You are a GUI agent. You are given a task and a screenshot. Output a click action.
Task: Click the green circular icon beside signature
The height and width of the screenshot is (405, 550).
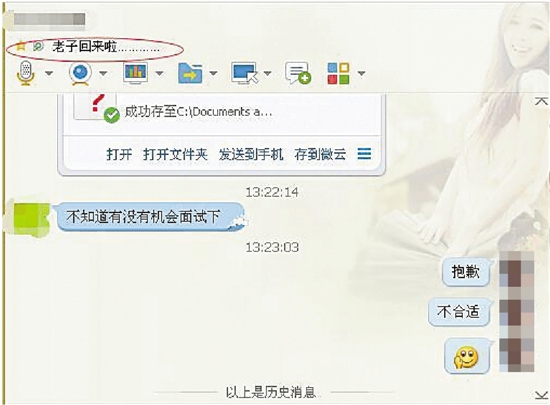tap(38, 46)
